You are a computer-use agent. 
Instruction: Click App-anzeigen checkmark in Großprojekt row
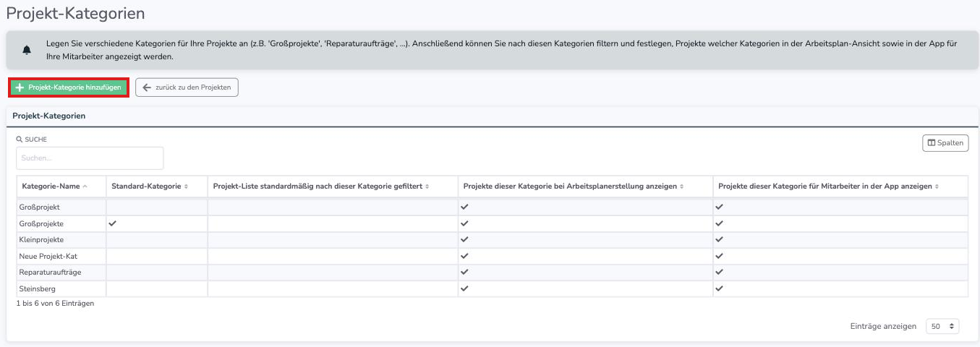(x=719, y=207)
